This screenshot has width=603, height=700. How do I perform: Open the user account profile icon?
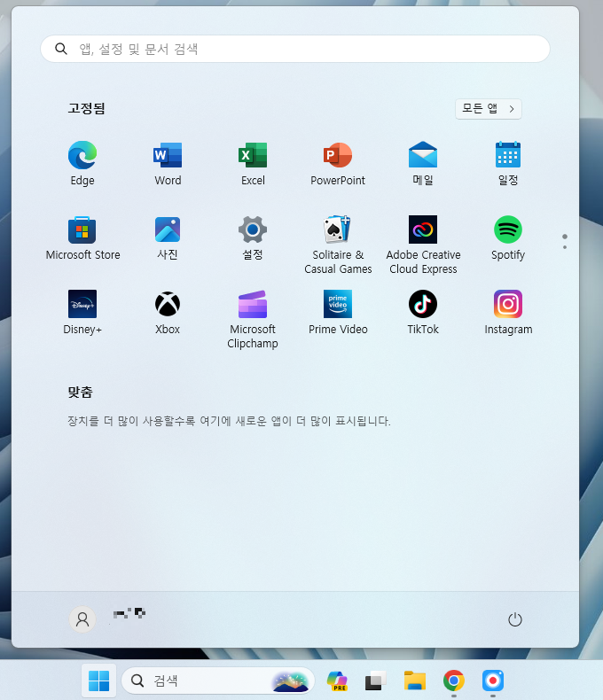pos(82,619)
